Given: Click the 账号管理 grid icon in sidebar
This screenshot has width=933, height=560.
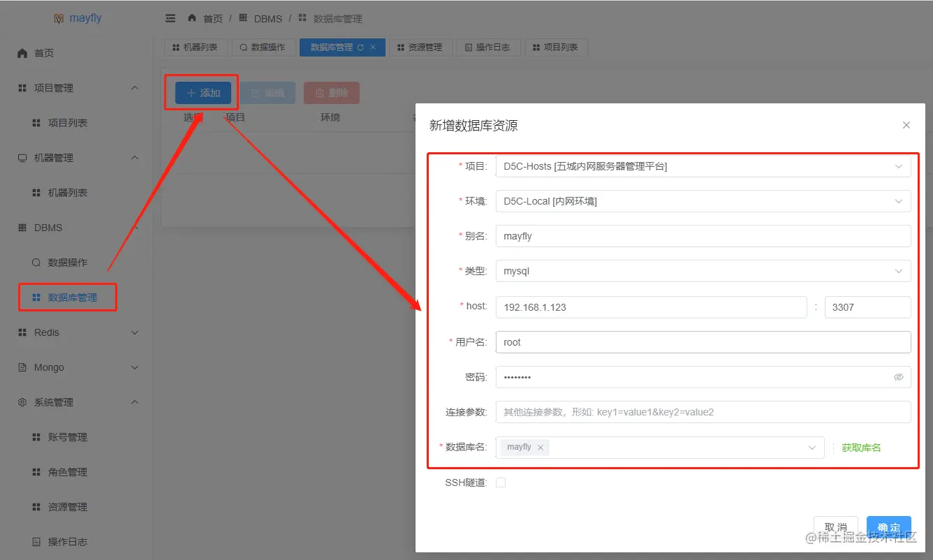Looking at the screenshot, I should click(36, 437).
